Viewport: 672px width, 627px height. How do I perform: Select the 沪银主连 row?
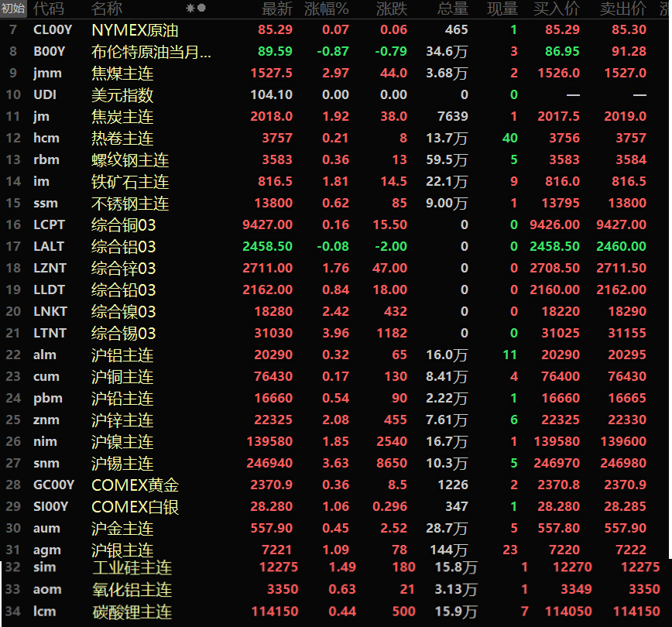click(x=336, y=550)
